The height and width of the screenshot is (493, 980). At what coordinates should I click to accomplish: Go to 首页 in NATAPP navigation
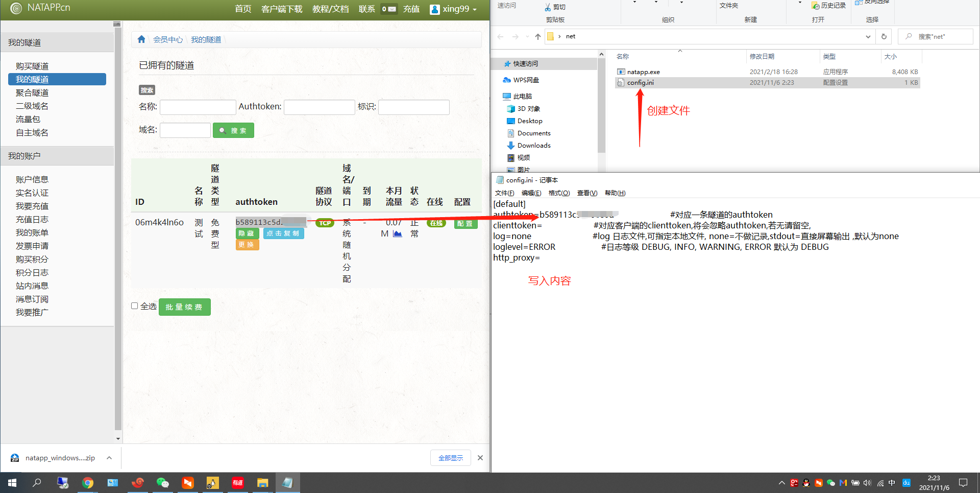point(243,9)
